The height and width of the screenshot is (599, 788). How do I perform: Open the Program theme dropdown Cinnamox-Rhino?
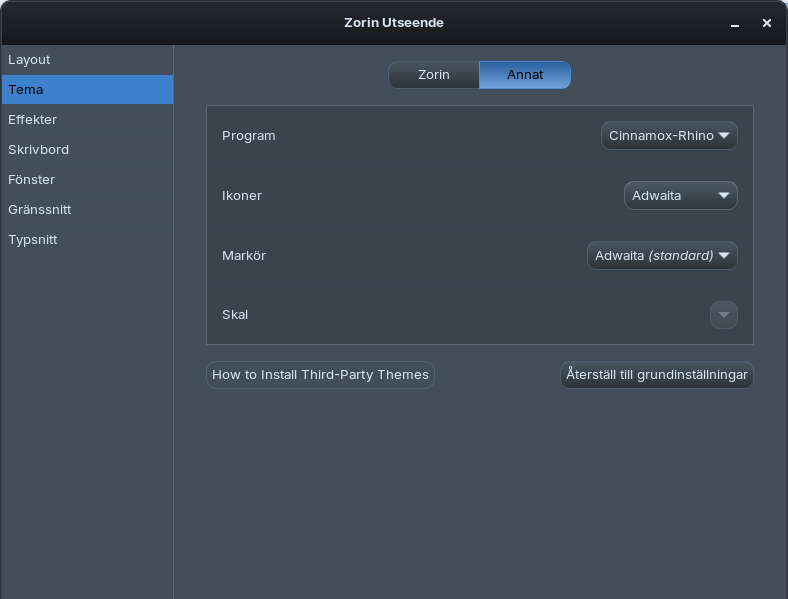[x=669, y=136]
